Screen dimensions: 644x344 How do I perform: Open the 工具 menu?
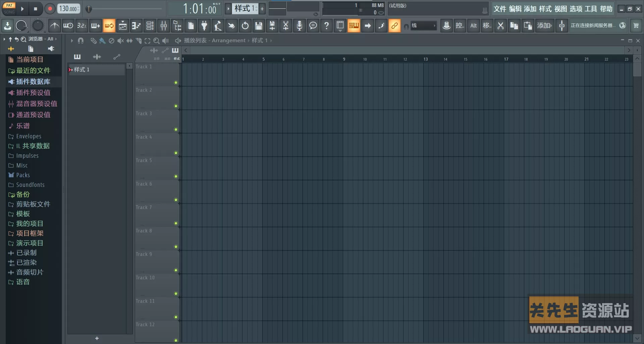(591, 9)
